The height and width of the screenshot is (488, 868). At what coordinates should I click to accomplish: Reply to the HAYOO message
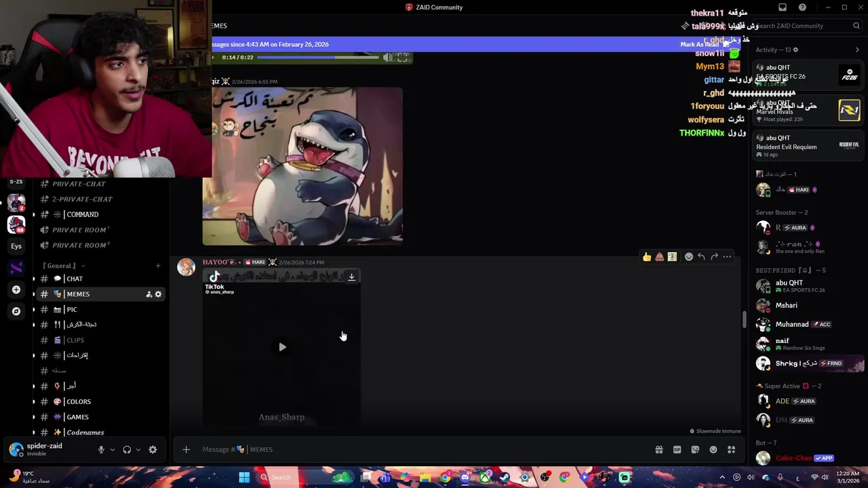pyautogui.click(x=701, y=257)
